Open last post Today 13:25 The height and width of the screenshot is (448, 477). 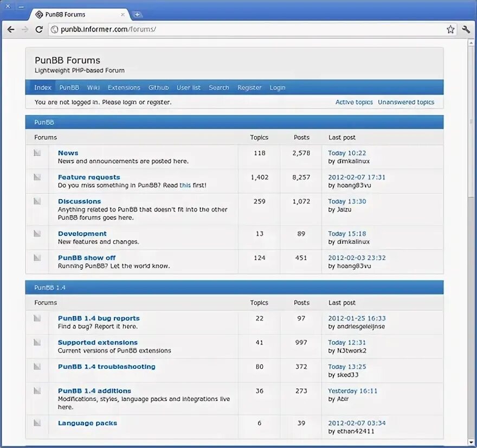click(347, 367)
